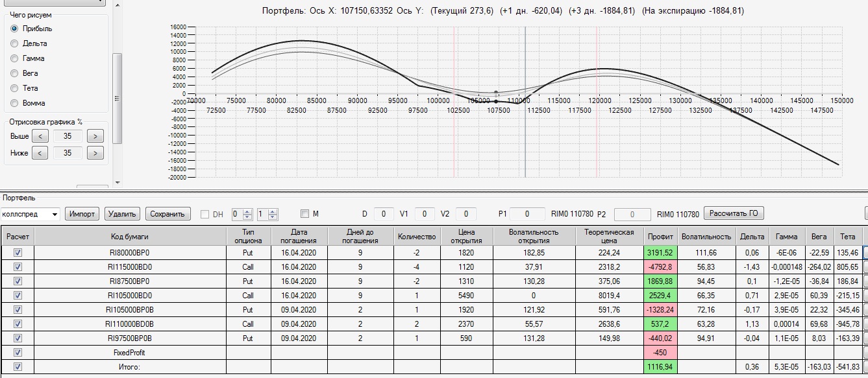This screenshot has height=378, width=868.
Task: Click profit cell -1328,24
Action: point(661,310)
